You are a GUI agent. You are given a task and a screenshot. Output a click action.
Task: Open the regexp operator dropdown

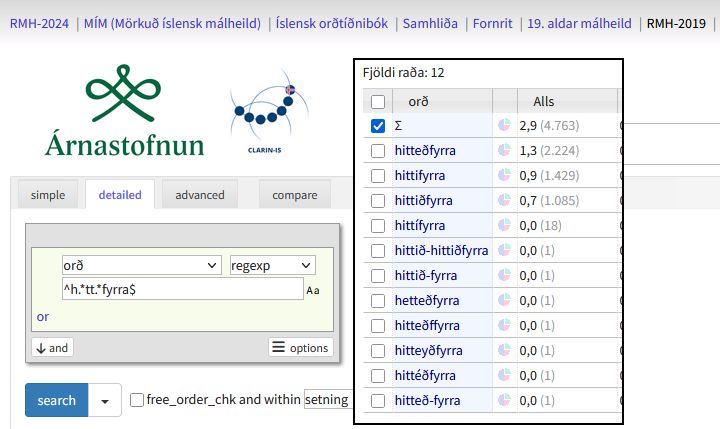273,265
